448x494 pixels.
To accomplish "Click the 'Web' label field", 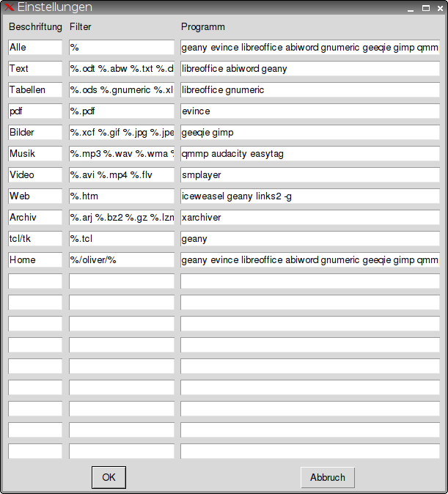I will click(35, 196).
